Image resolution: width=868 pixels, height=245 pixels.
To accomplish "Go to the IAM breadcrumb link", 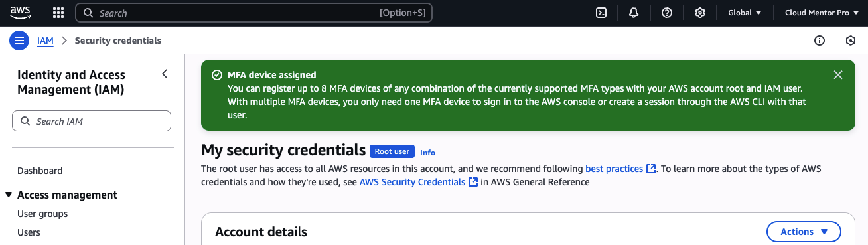I will click(45, 41).
